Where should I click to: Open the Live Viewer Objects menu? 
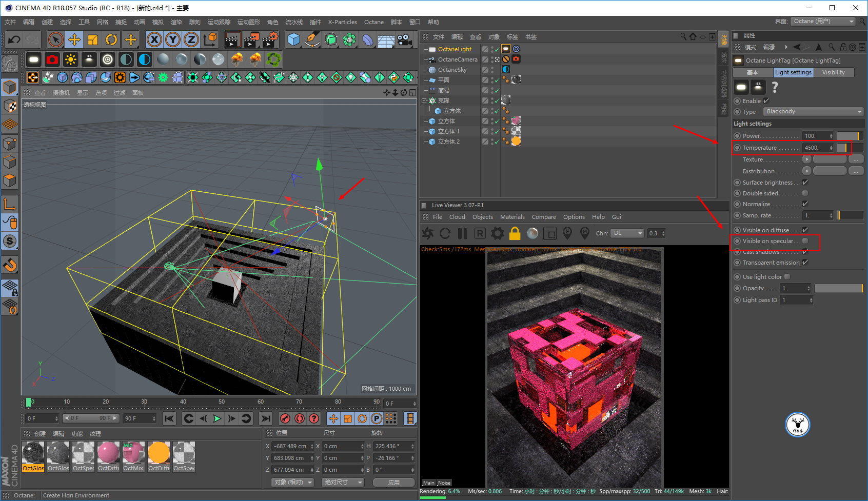[483, 217]
